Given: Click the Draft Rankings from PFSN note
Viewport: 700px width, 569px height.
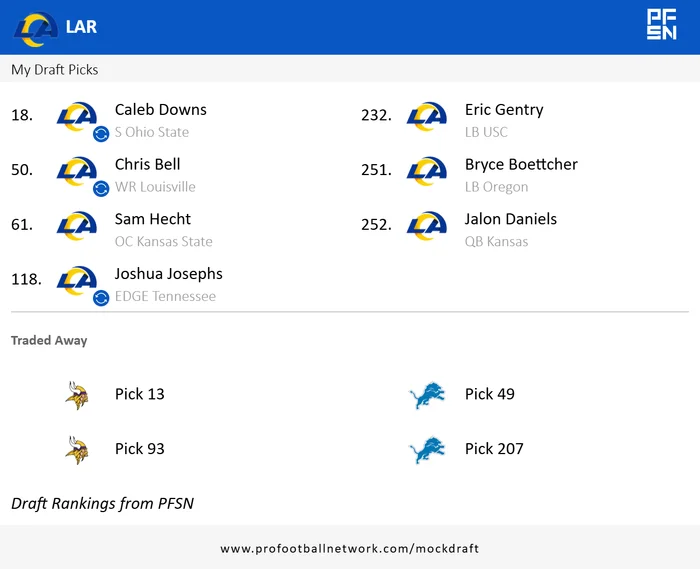Looking at the screenshot, I should (x=102, y=503).
